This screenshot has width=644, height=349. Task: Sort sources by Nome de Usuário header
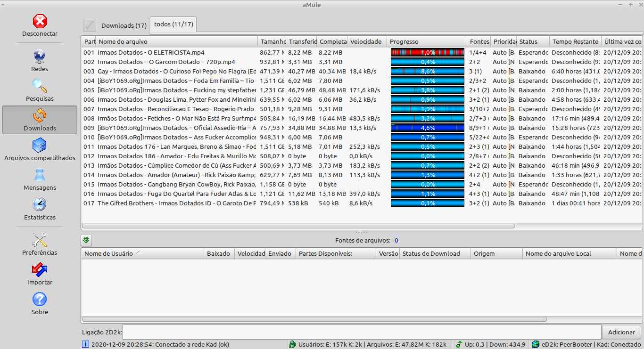142,253
